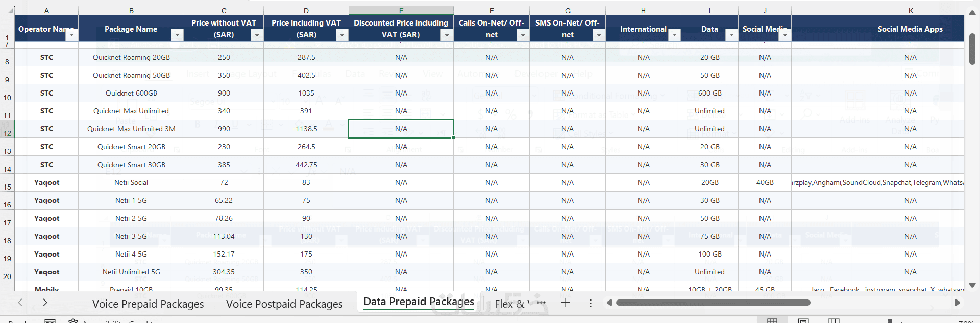This screenshot has height=323, width=980.
Task: Select column E header
Action: pyautogui.click(x=401, y=11)
